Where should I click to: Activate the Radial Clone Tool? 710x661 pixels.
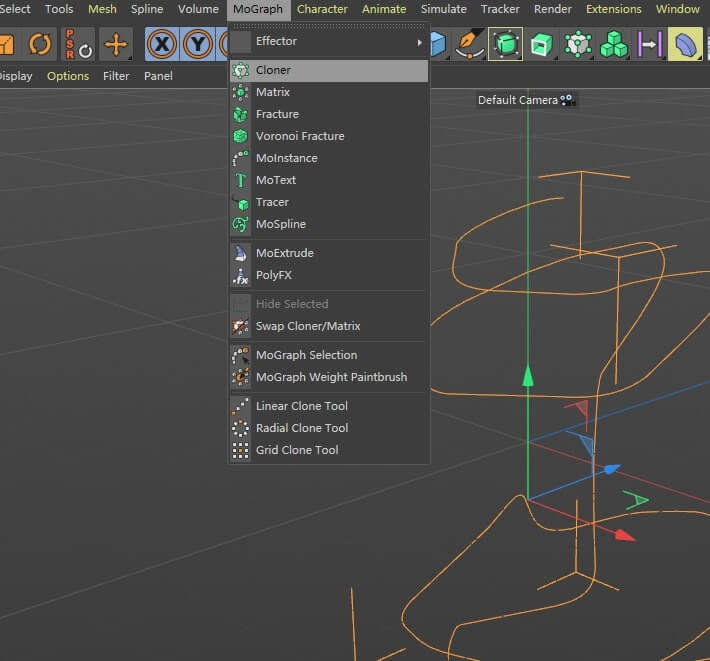click(301, 428)
